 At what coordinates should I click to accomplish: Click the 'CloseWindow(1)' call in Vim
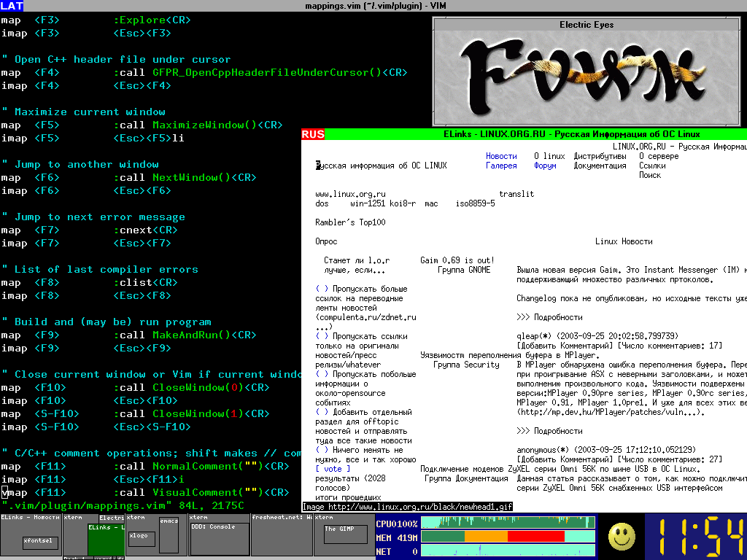(198, 414)
